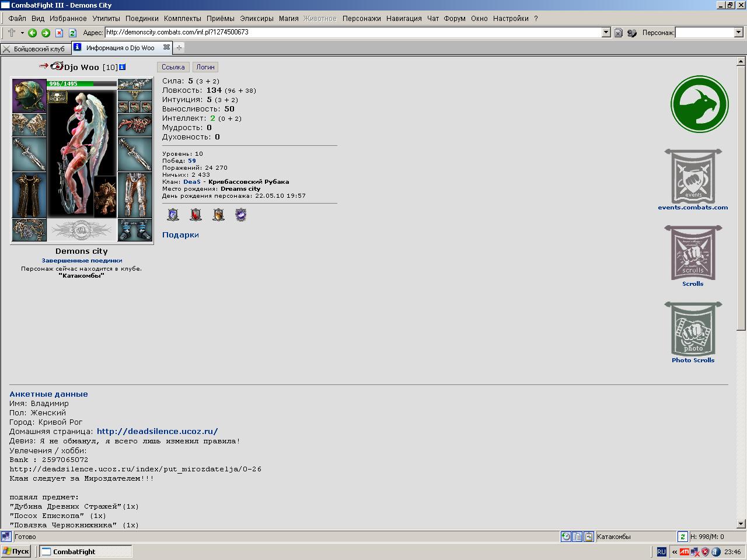The image size is (747, 560).
Task: Click the clan emblem next to Djo Woo
Action: click(57, 66)
